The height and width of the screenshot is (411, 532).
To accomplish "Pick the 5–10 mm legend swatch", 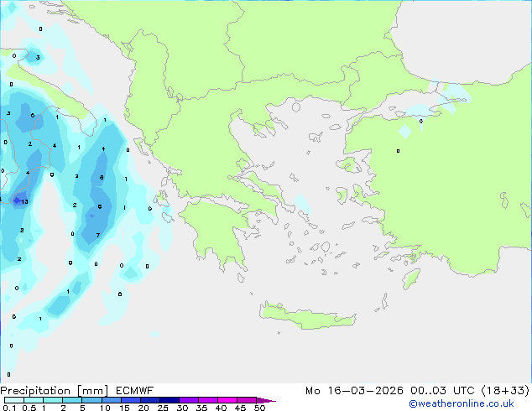I will coord(91,400).
